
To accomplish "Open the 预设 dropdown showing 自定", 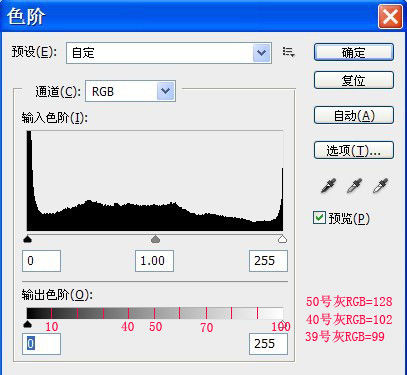I will tap(169, 53).
